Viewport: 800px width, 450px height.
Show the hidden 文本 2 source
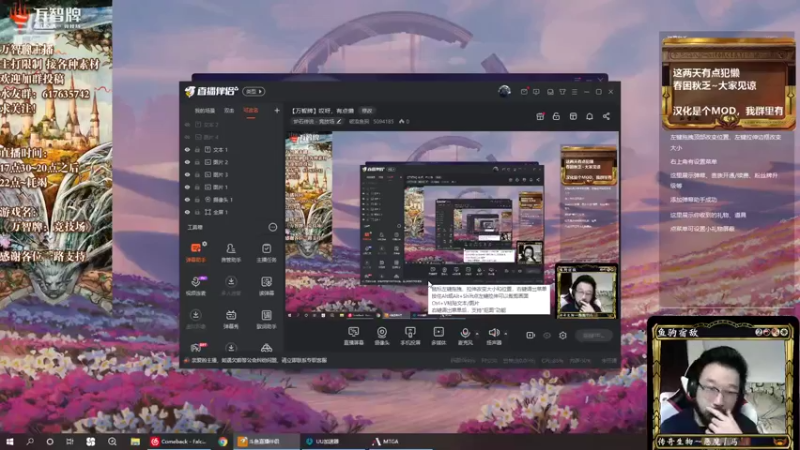pos(187,125)
